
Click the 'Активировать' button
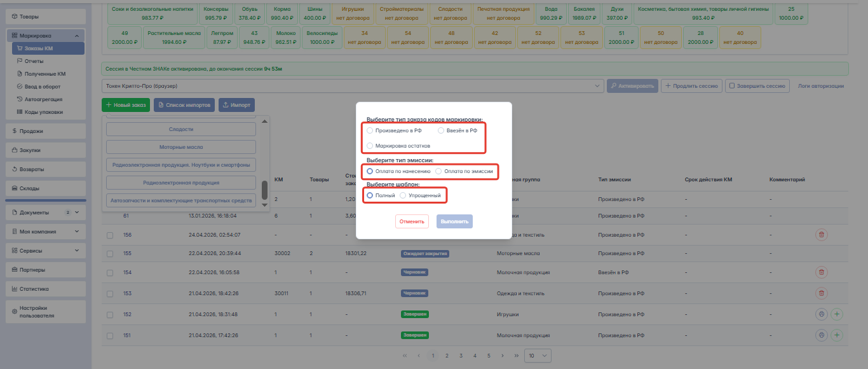point(632,86)
